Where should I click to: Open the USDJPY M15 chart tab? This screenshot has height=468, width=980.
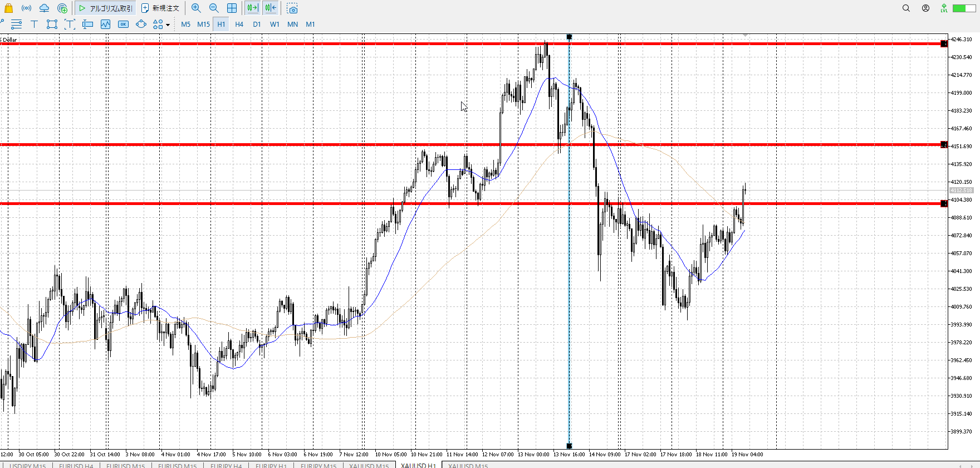click(27, 465)
